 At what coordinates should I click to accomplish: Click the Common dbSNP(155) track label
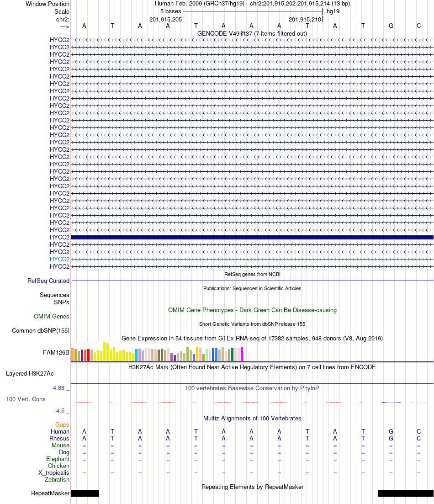(x=41, y=330)
